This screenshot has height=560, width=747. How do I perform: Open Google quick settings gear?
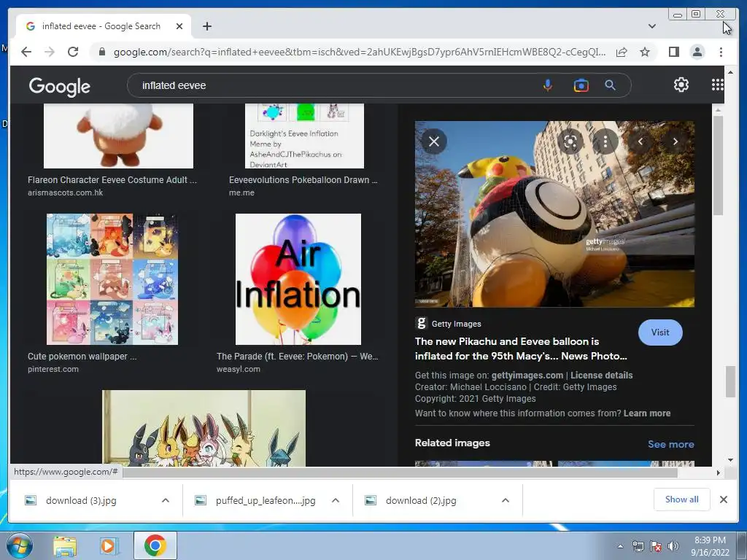pos(681,85)
